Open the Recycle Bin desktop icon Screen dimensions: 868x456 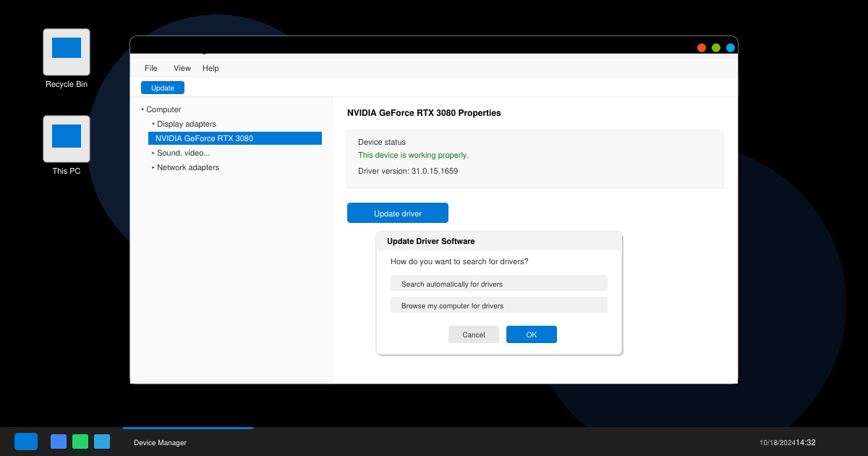pos(67,52)
